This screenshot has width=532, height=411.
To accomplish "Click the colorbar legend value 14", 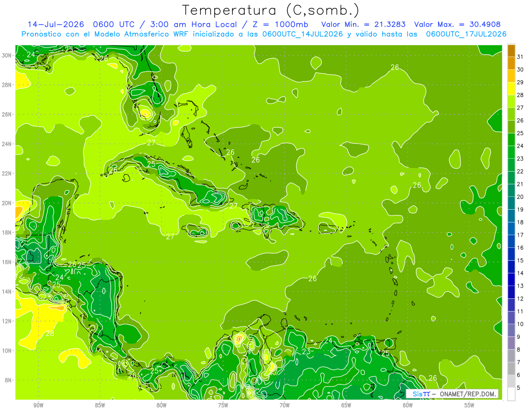I will (x=520, y=273).
